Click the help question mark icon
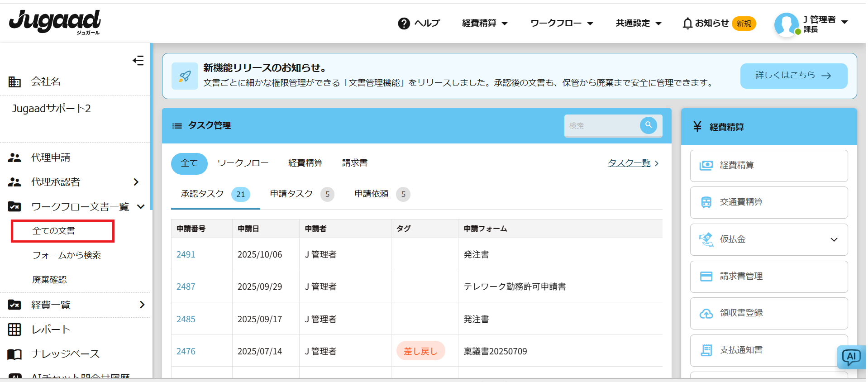868x382 pixels. [404, 24]
